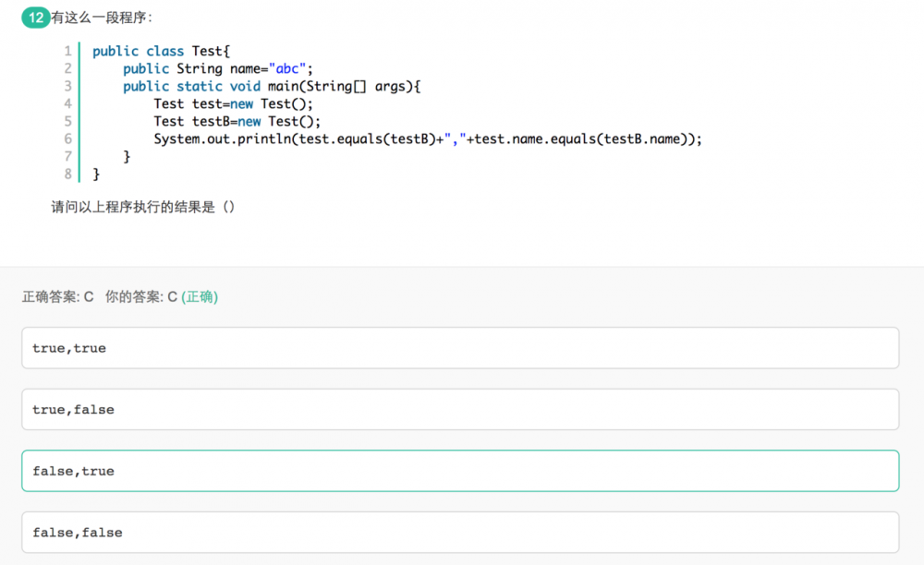Click the System.out.println code line
The height and width of the screenshot is (565, 924).
(428, 138)
